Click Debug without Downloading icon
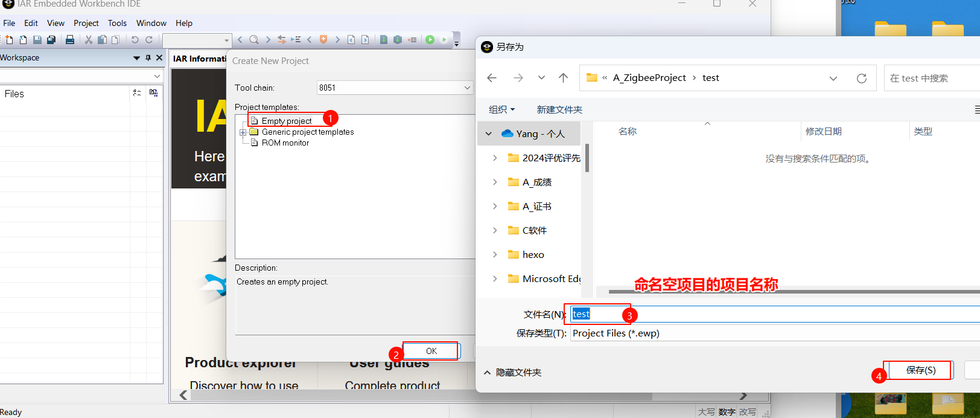The image size is (980, 418). [x=444, y=40]
